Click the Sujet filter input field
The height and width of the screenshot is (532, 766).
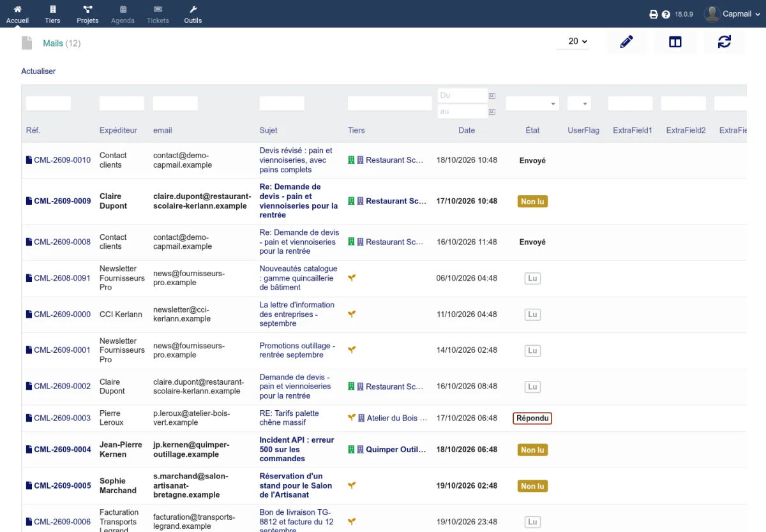282,103
